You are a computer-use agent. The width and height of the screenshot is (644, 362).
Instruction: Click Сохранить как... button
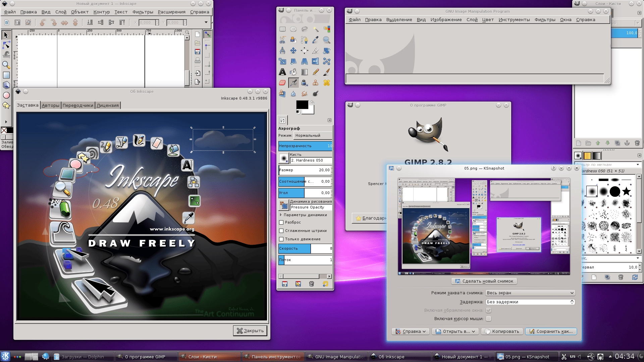[x=551, y=331]
